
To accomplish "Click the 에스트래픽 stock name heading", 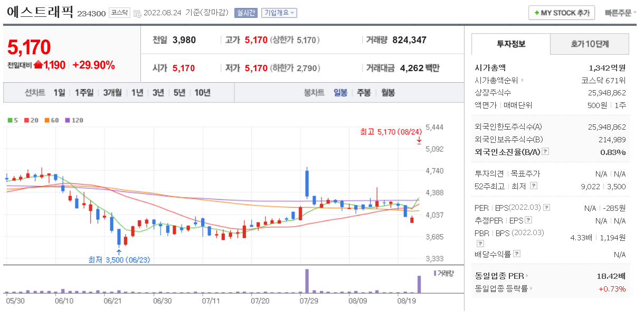I will 40,13.
